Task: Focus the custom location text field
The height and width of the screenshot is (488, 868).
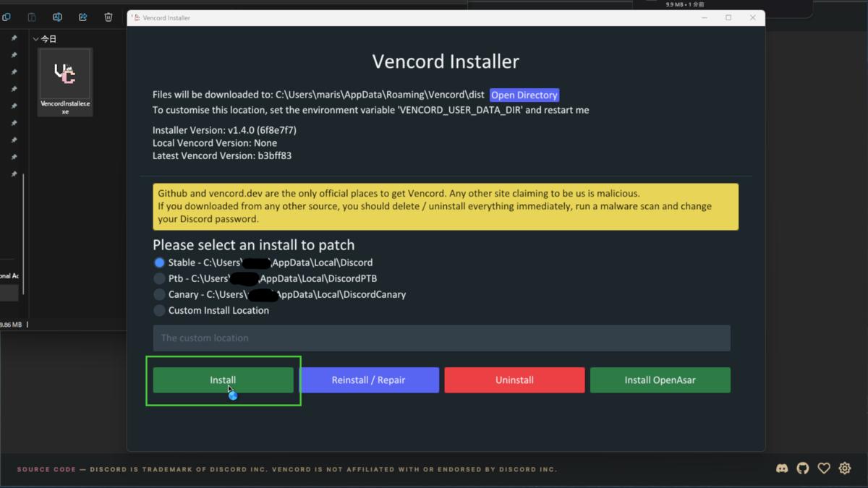Action: (x=441, y=338)
